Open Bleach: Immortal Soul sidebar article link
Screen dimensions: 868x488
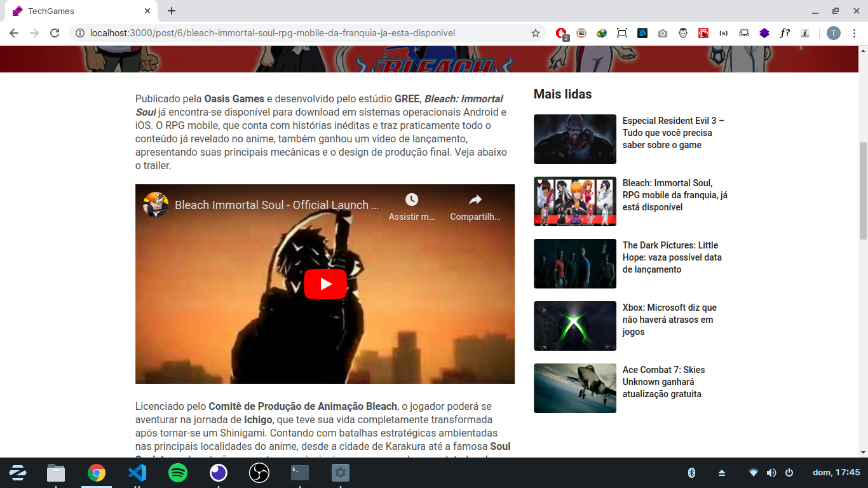click(x=675, y=195)
